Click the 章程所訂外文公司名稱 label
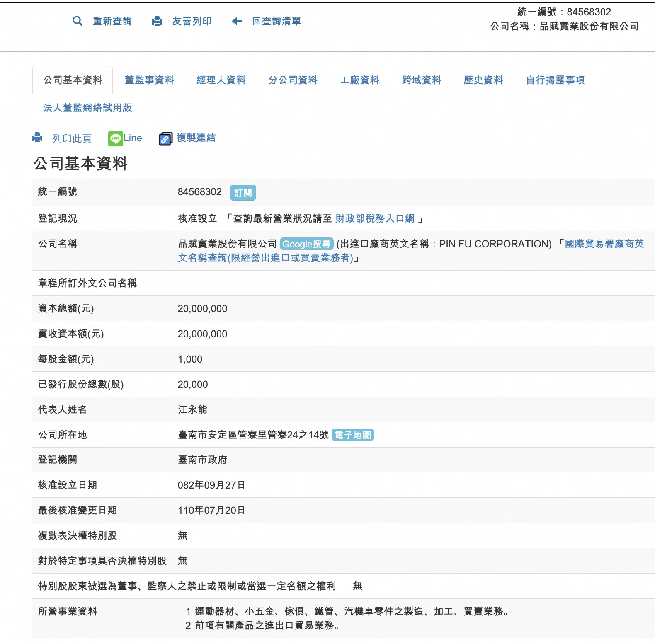655x644 pixels. point(87,283)
